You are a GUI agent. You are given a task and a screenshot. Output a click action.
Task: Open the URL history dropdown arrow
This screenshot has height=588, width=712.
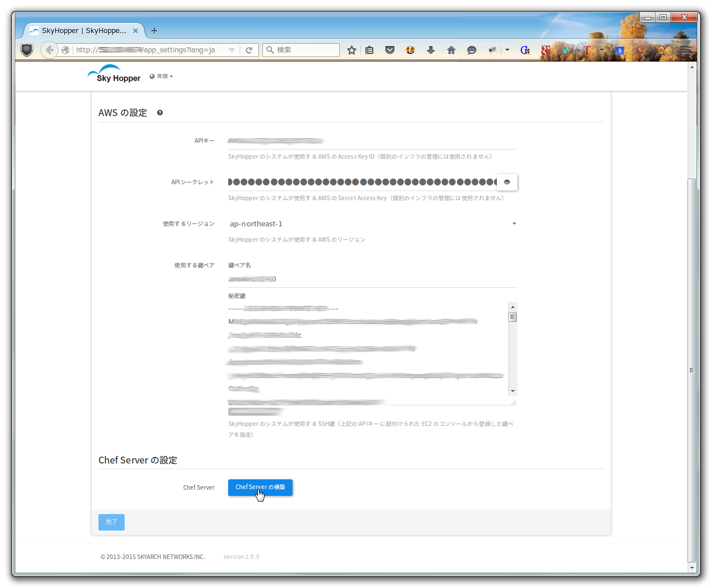pos(232,50)
